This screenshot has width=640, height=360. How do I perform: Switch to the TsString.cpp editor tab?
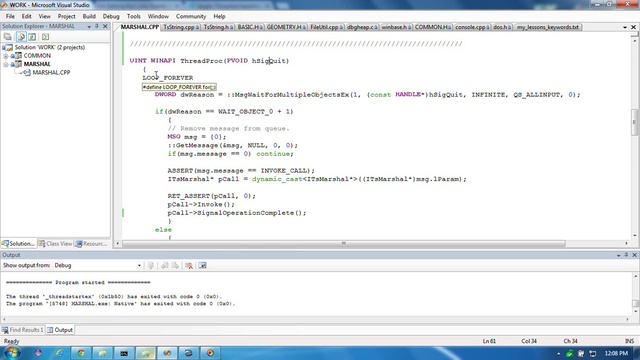[181, 27]
